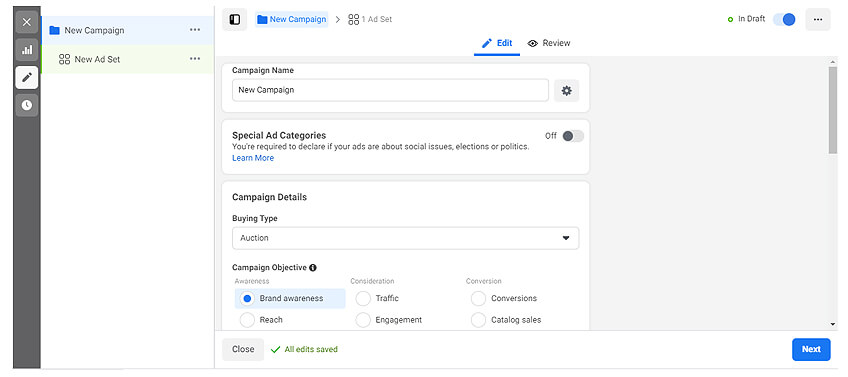Open the more options button at top right
Screen dimensions: 848x377
818,19
